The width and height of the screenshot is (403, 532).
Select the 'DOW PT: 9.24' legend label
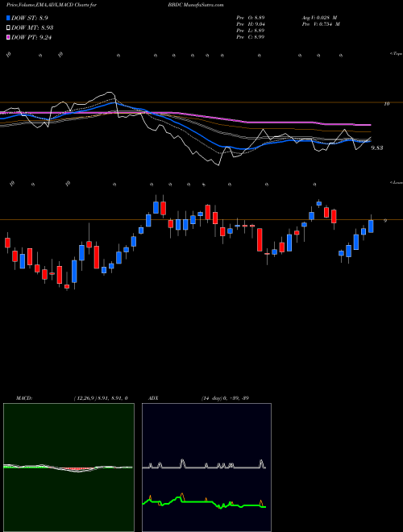pyautogui.click(x=31, y=37)
